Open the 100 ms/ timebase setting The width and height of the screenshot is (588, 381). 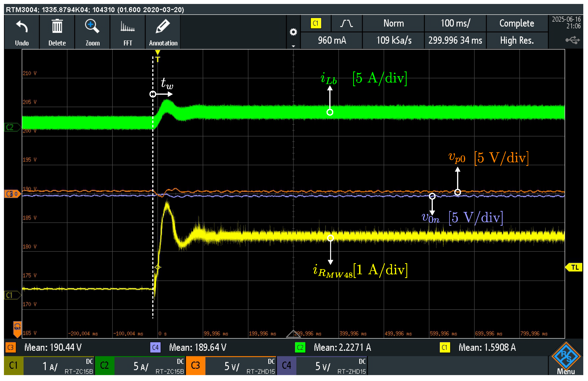pyautogui.click(x=455, y=23)
